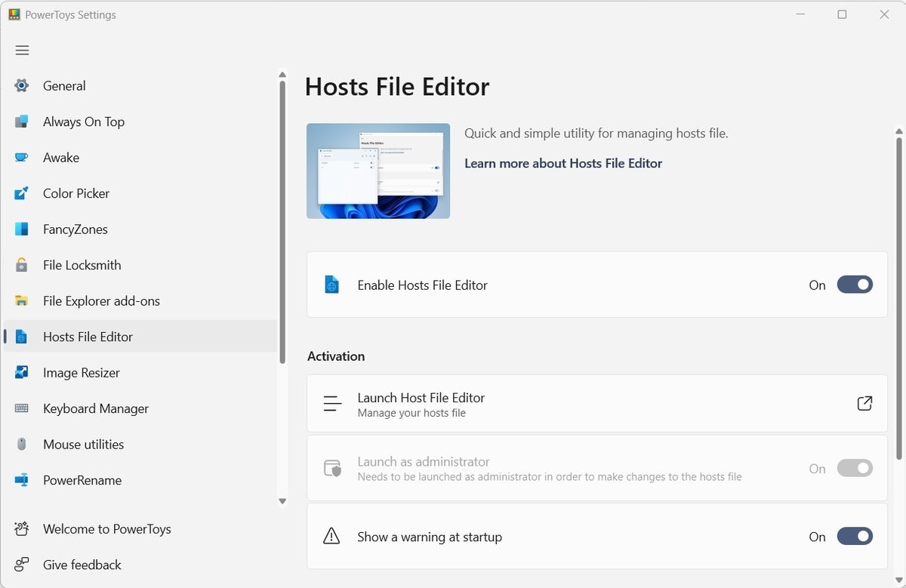Click the Always On Top icon

pos(22,122)
